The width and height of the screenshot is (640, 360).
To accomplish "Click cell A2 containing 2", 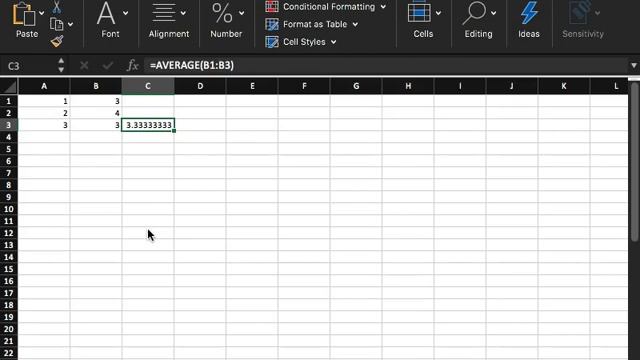I will [44, 113].
